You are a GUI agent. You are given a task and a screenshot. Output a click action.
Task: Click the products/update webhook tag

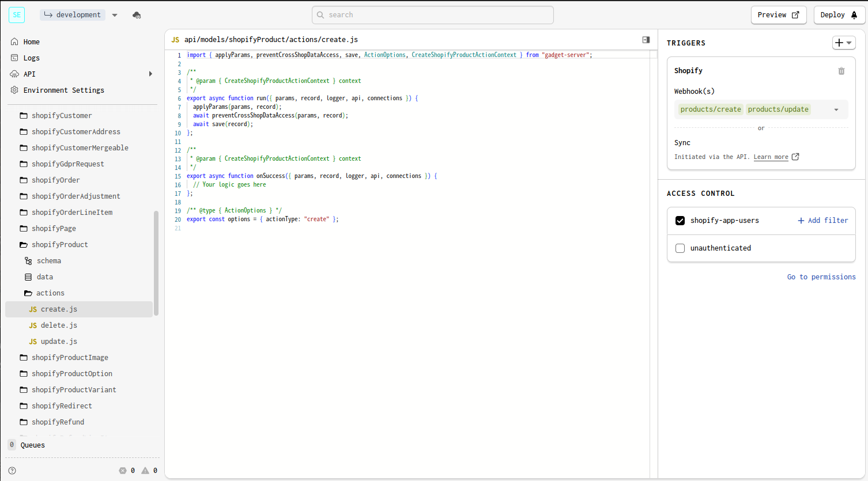click(778, 109)
